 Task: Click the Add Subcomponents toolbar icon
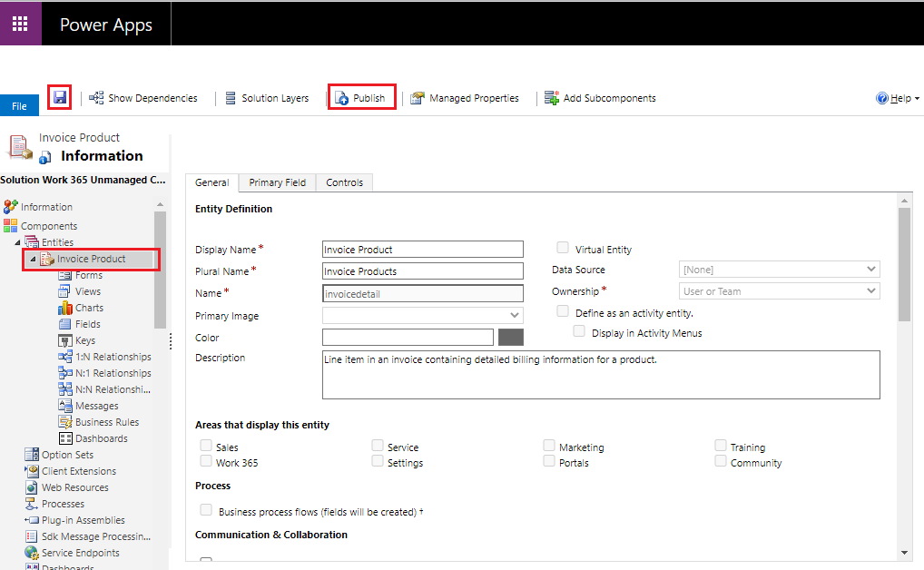click(x=552, y=98)
